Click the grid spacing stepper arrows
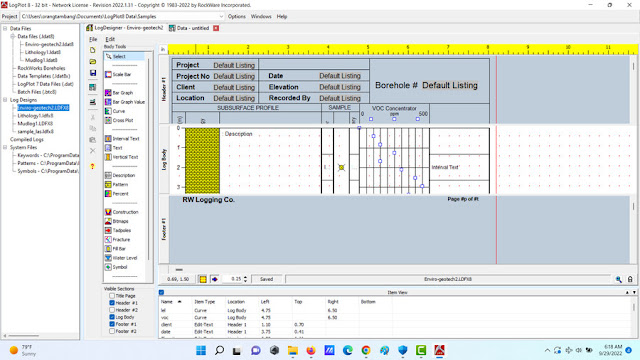This screenshot has height=360, width=640. pos(245,279)
